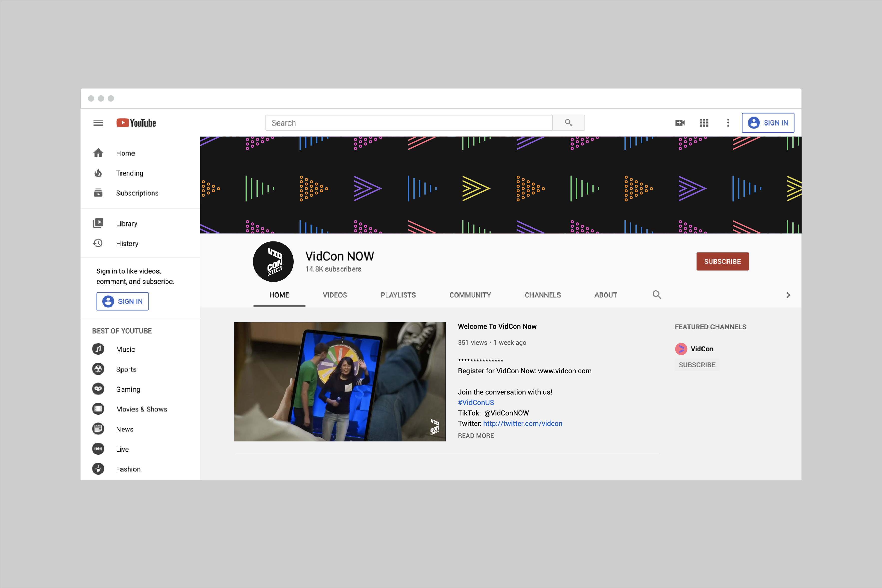882x588 pixels.
Task: Select Music in Best of YouTube
Action: pyautogui.click(x=126, y=349)
